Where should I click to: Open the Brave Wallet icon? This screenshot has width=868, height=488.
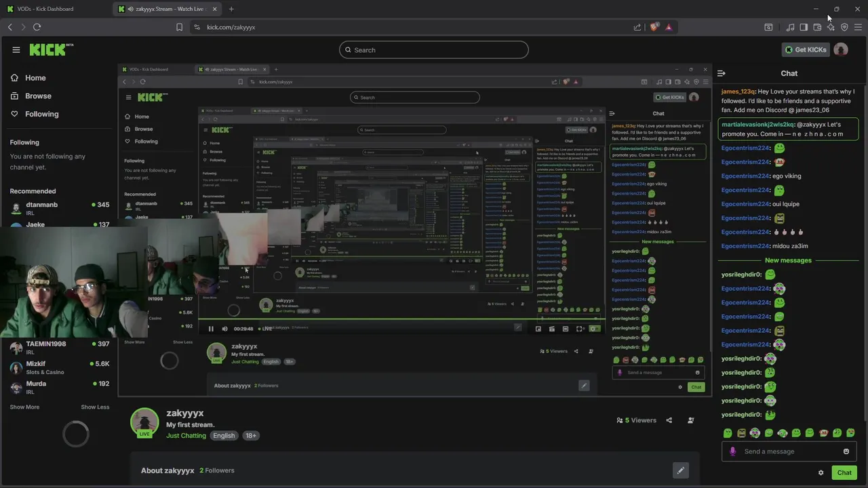click(x=817, y=27)
